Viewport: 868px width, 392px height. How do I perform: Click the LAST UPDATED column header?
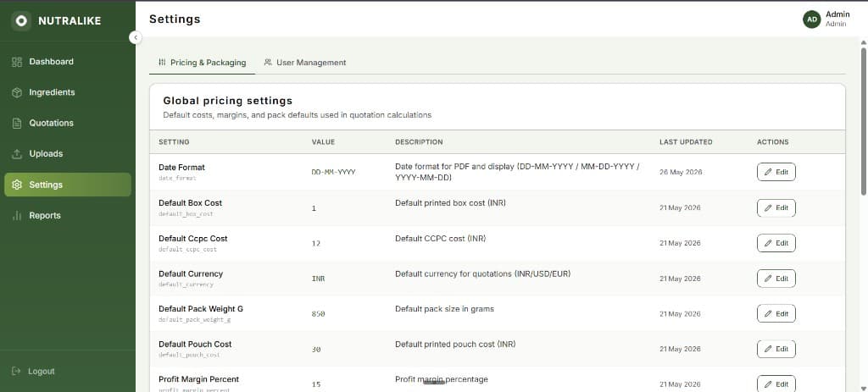point(686,142)
